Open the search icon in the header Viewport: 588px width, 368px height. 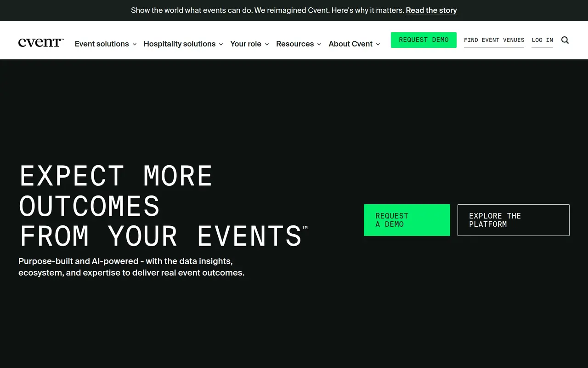pyautogui.click(x=565, y=40)
